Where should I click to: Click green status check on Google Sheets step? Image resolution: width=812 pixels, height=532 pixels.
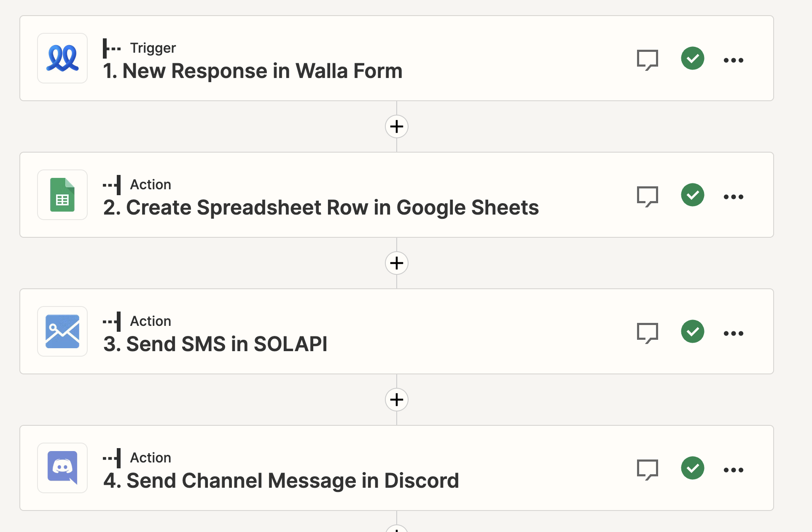tap(693, 195)
